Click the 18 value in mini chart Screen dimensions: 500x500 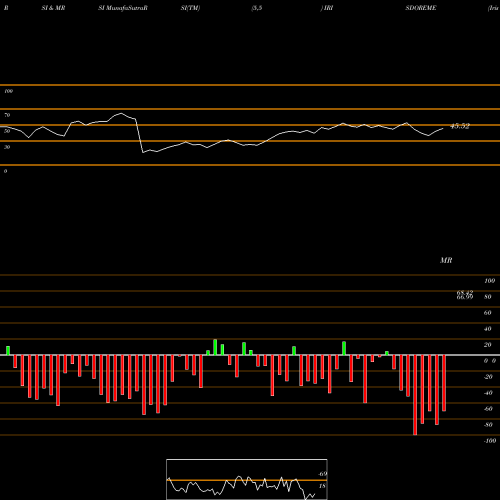point(322,486)
